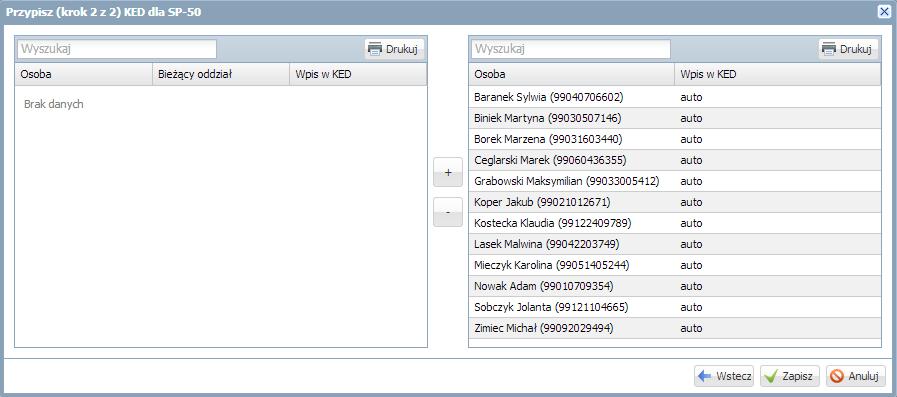Click the red cancel icon on Anuluj
The image size is (897, 397).
point(837,376)
